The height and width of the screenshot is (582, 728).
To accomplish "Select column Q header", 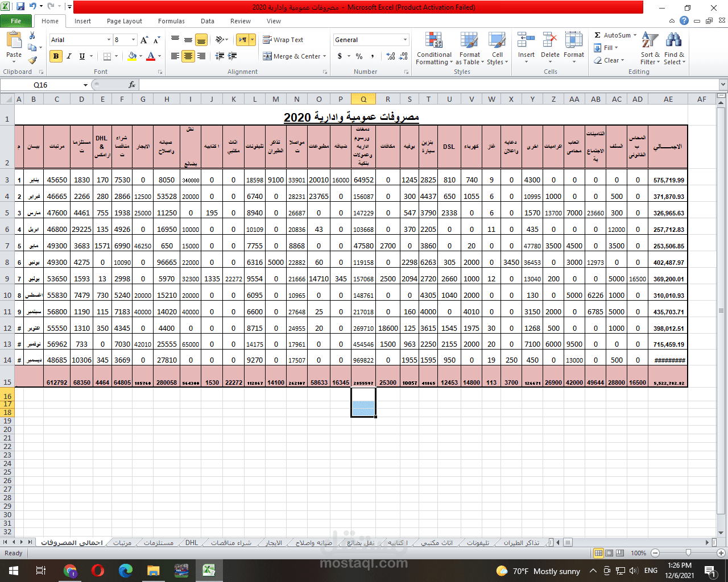I will point(363,99).
